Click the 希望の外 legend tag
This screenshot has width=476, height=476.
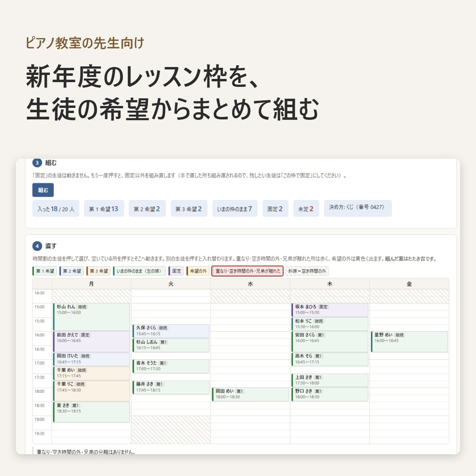198,271
